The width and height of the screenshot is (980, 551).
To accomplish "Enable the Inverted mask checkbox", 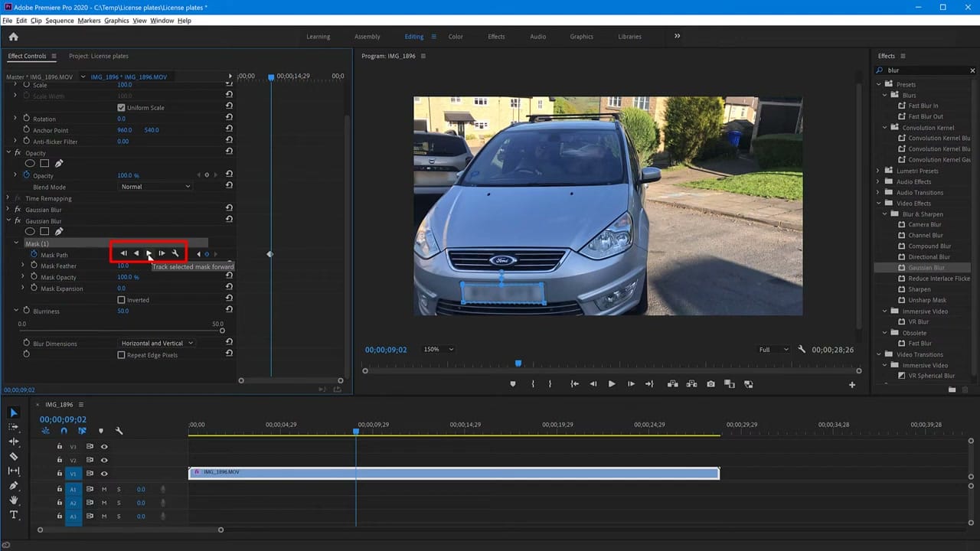I will (x=121, y=299).
